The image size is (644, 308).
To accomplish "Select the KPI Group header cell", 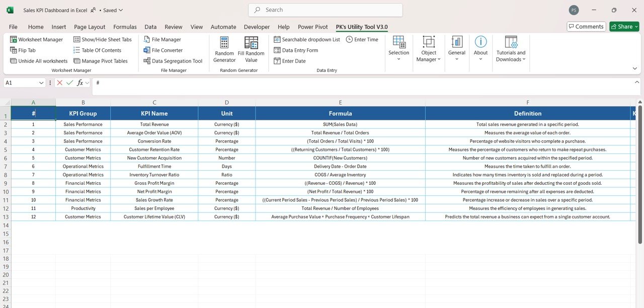I will click(x=83, y=113).
